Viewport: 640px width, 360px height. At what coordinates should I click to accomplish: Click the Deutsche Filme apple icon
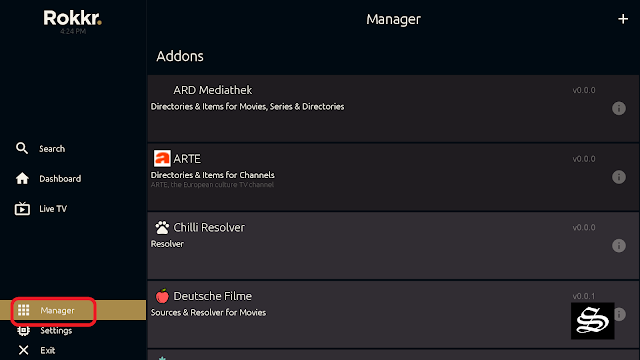[x=162, y=296]
